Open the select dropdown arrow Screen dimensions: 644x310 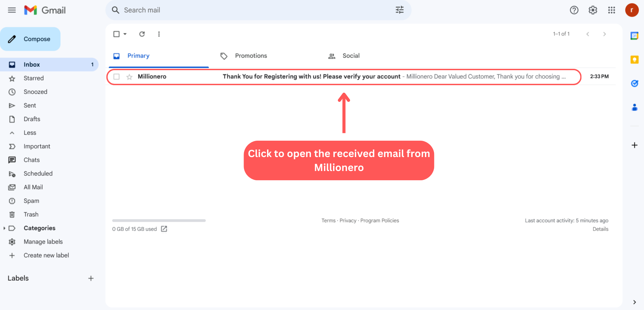(x=125, y=34)
